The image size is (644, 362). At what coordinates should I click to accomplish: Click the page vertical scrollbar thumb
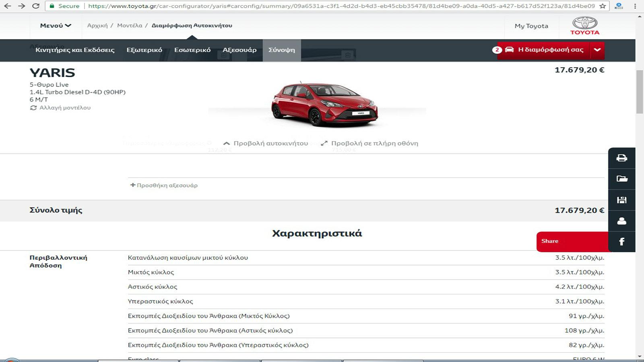pyautogui.click(x=640, y=92)
